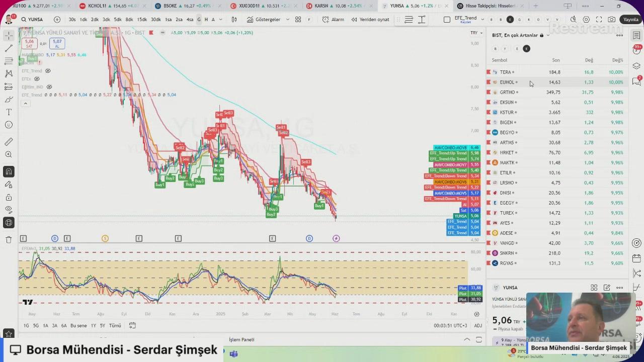
Task: Toggle lock all drawings
Action: point(9,197)
